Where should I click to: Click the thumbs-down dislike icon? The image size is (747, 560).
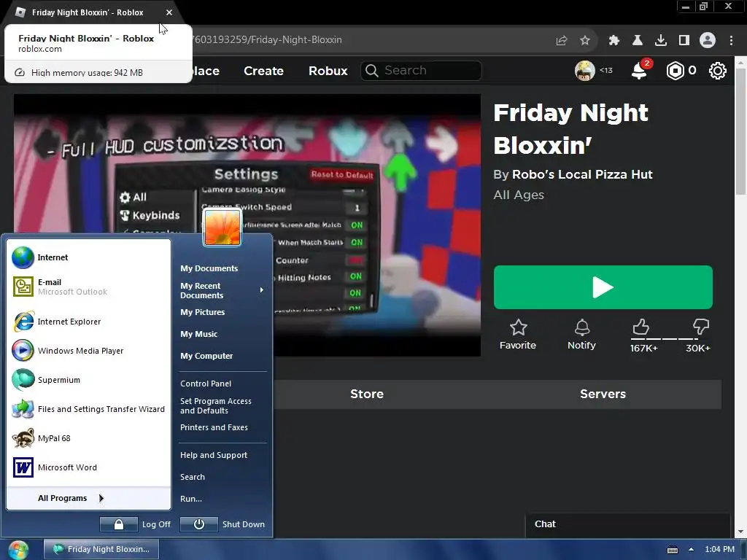(701, 327)
